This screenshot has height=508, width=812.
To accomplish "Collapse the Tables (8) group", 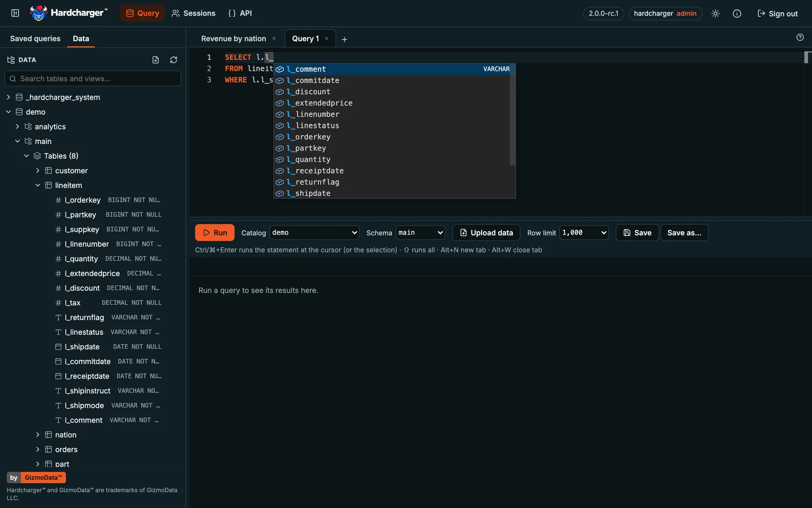I will 26,156.
